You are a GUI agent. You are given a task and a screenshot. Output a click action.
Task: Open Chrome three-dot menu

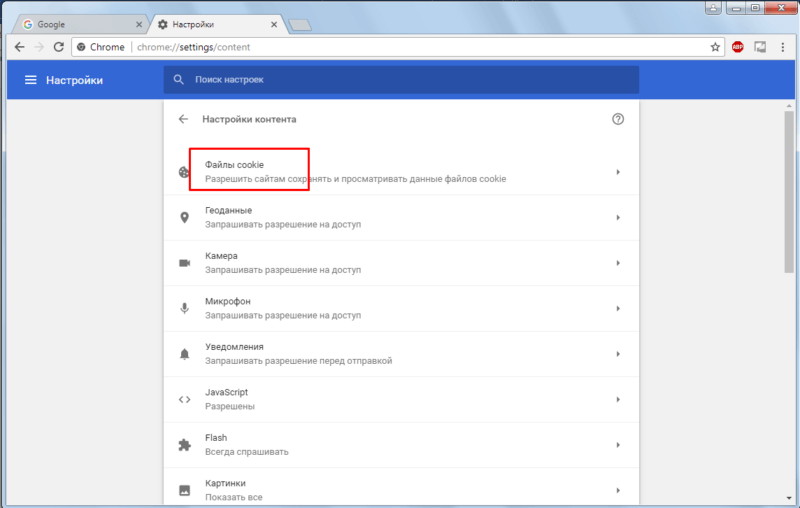pyautogui.click(x=783, y=47)
